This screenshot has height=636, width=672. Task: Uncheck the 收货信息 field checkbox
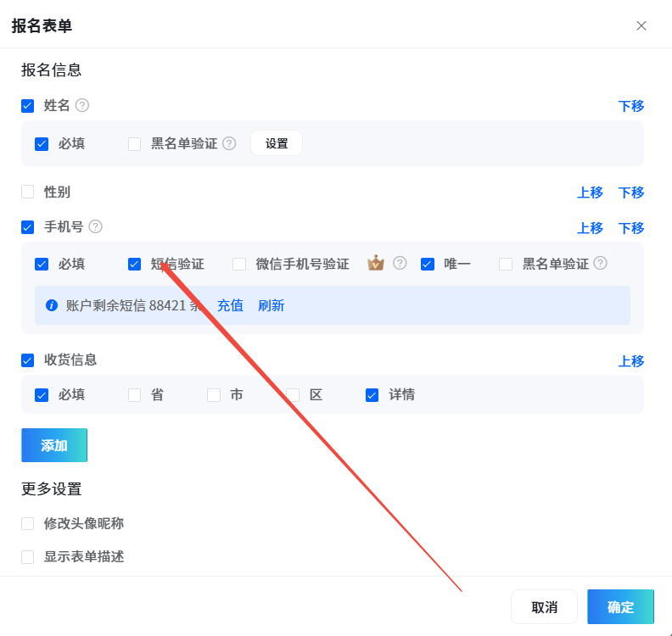tap(28, 360)
